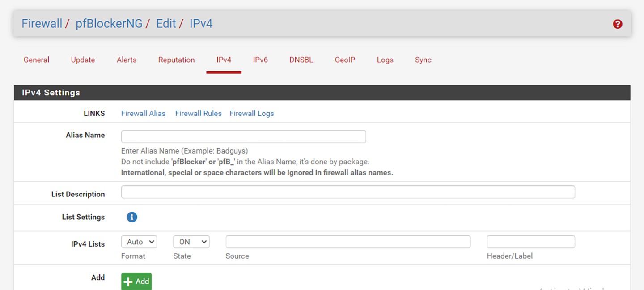Open the State dropdown set to ON

pyautogui.click(x=191, y=242)
